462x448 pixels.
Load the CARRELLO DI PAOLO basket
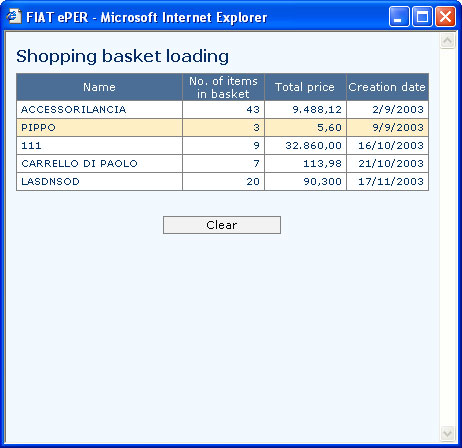pyautogui.click(x=222, y=163)
